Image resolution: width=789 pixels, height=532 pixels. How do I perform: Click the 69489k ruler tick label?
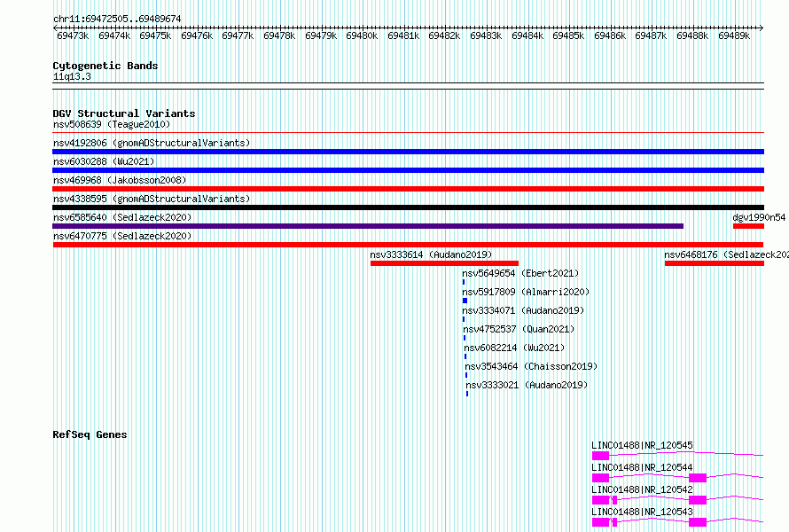[734, 36]
